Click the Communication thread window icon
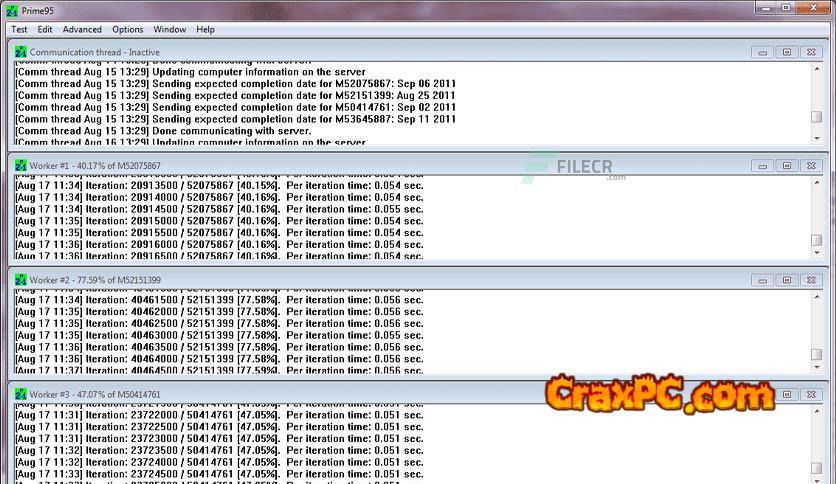This screenshot has width=836, height=484. point(21,52)
